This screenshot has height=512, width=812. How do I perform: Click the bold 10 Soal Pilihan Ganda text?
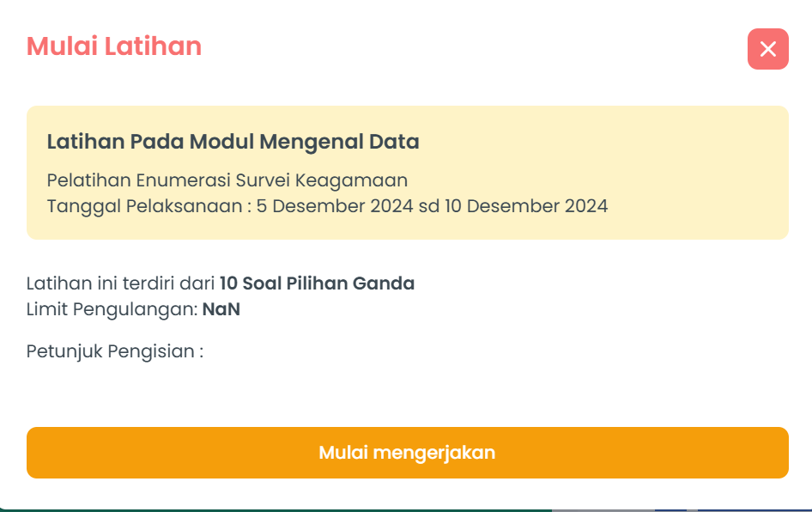click(317, 283)
